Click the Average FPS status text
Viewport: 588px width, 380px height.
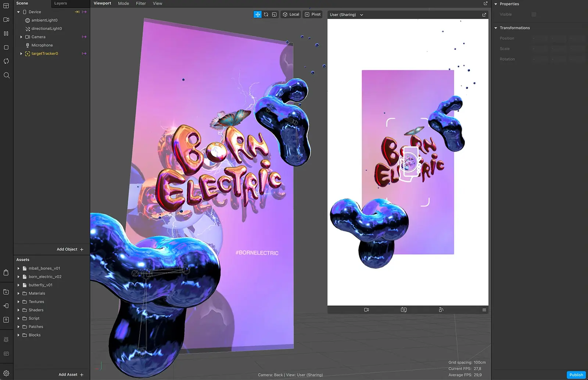click(x=465, y=375)
